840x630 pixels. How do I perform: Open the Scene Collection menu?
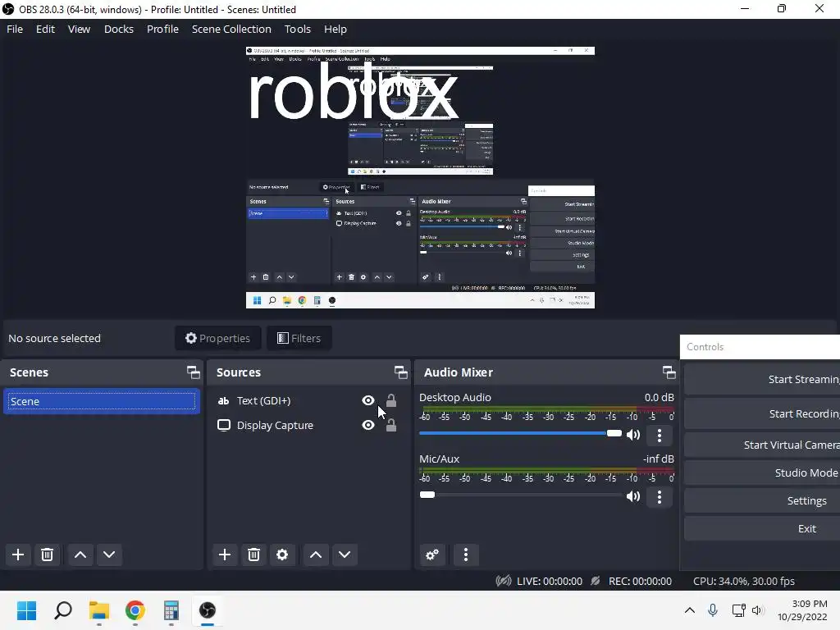[x=231, y=29]
